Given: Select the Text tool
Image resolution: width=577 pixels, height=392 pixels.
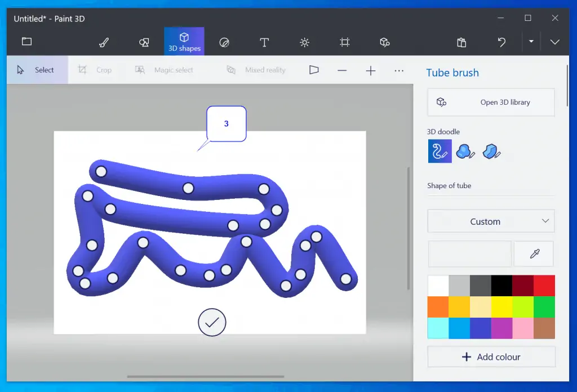Looking at the screenshot, I should [x=264, y=42].
